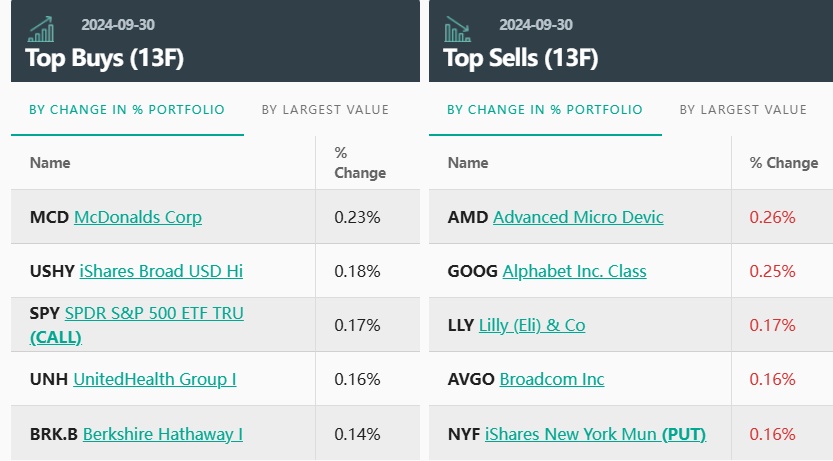Click the SPDR S&P 500 ETF TRU link
Screen dimensions: 833x461
click(154, 314)
